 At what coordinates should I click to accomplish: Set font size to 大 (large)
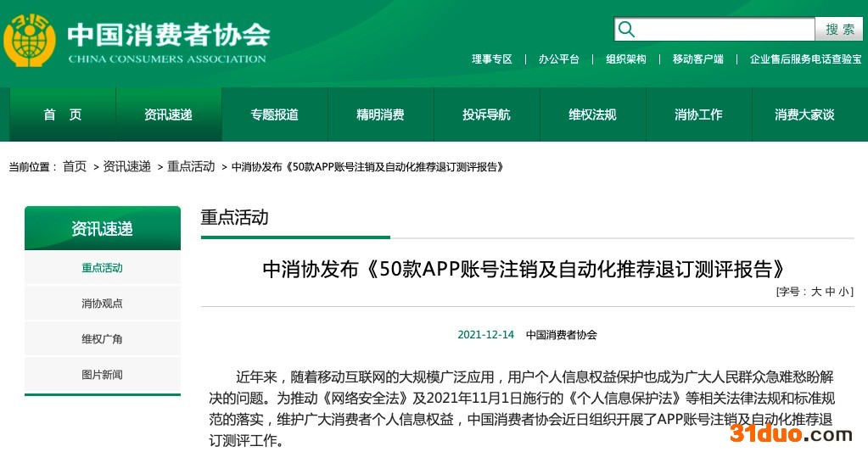pos(816,292)
